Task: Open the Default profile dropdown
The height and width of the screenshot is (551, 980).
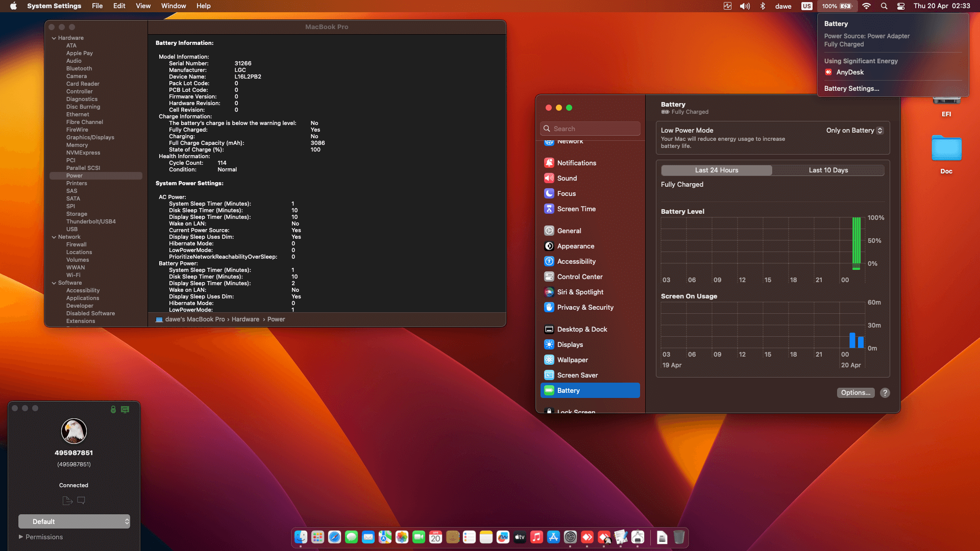Action: pos(75,521)
